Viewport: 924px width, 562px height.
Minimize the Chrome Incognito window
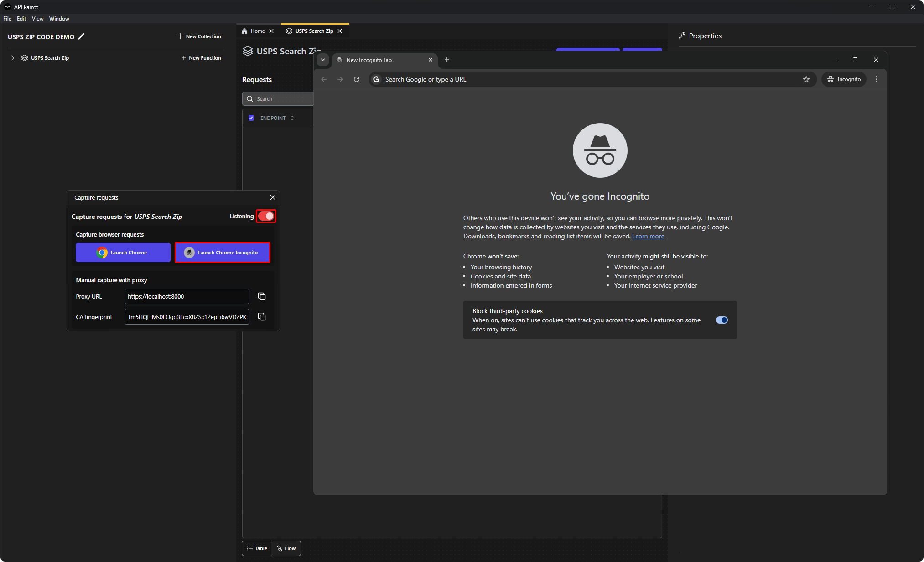pos(834,60)
